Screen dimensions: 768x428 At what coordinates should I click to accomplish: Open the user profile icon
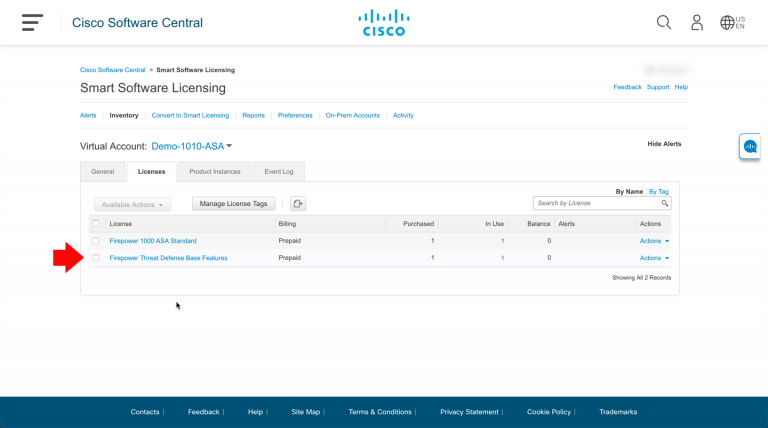696,23
